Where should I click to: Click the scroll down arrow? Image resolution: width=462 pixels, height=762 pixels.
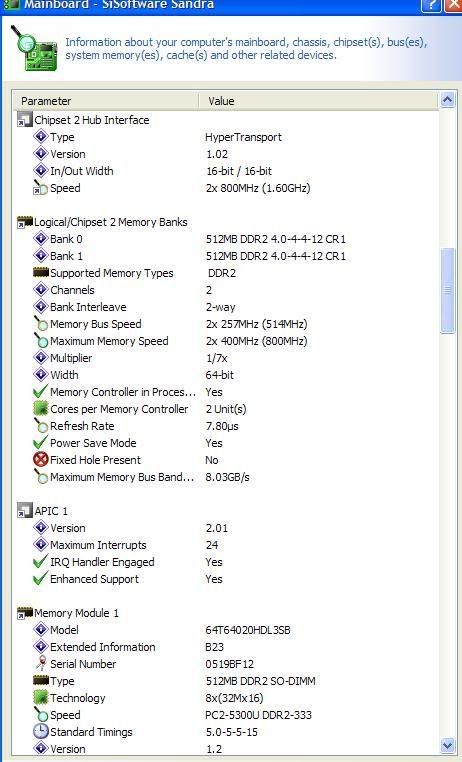click(447, 745)
